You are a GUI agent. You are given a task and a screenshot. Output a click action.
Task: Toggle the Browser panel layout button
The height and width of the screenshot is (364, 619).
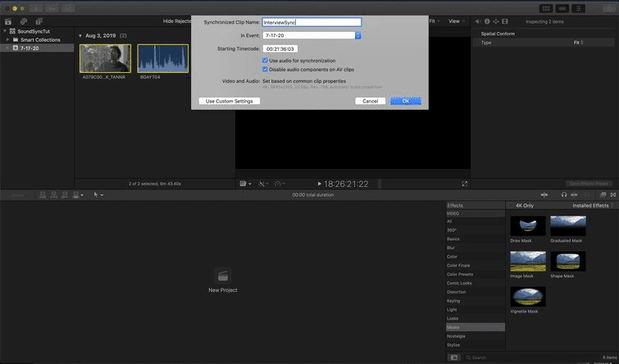[x=546, y=8]
